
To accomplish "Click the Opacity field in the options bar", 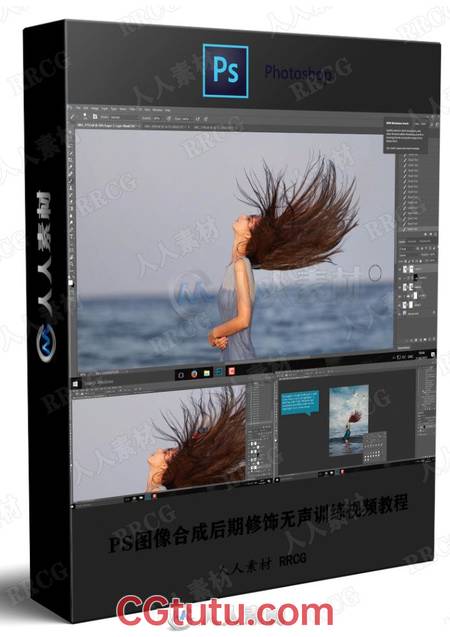I will pos(157,118).
